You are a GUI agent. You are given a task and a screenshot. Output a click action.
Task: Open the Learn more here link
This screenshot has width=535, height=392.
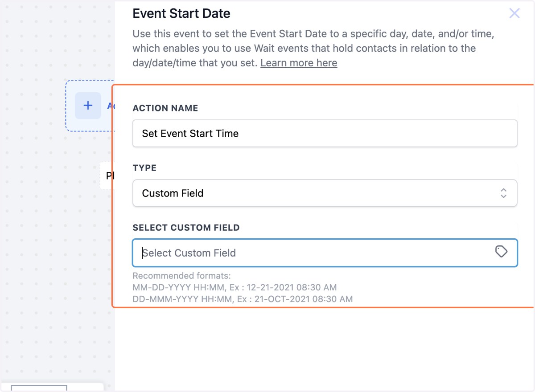point(299,63)
